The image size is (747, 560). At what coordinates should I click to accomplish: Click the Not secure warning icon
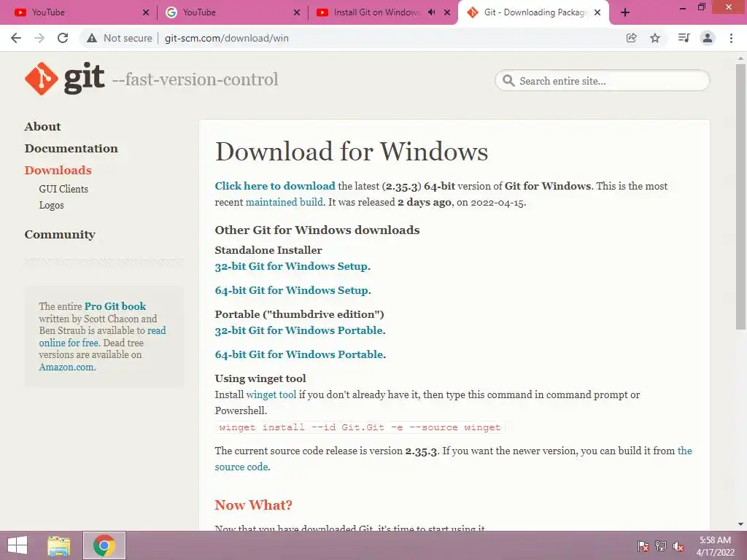pyautogui.click(x=92, y=38)
